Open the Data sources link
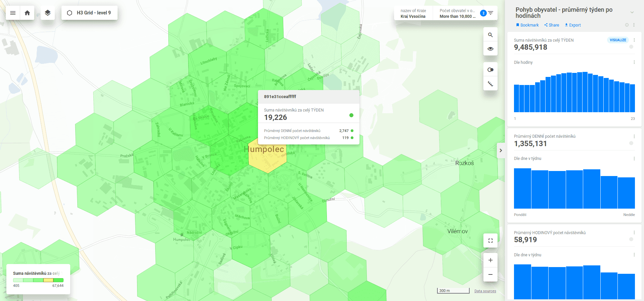The image size is (644, 301). coord(485,291)
